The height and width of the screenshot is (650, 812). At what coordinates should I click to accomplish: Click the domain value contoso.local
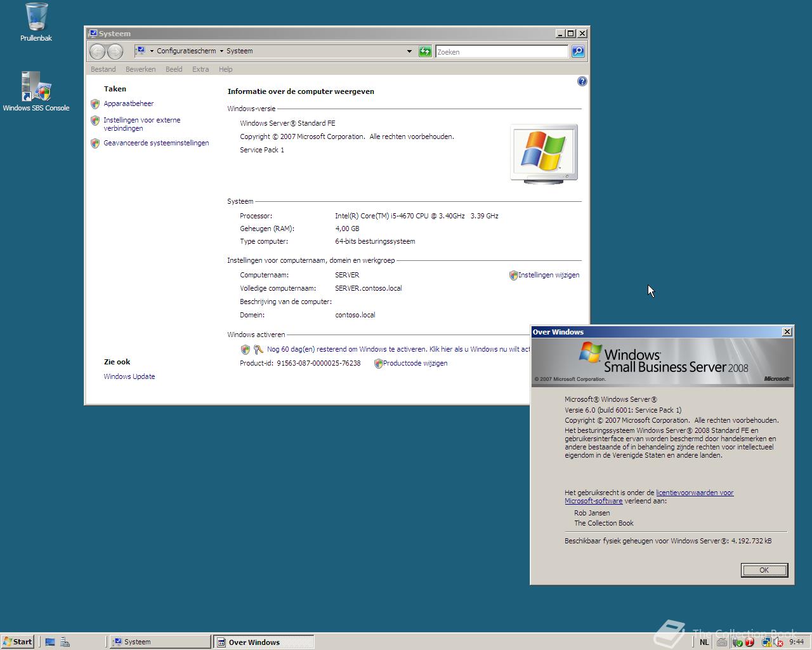355,315
